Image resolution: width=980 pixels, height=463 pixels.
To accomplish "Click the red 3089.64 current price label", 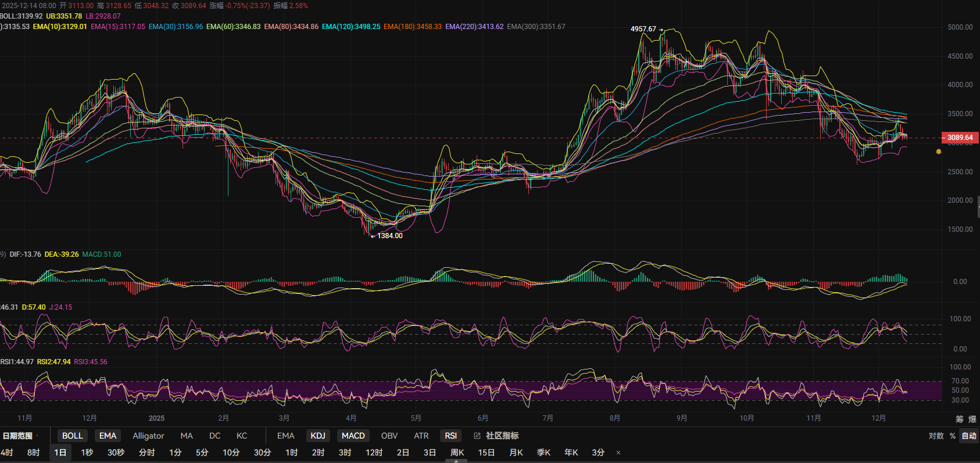I will (960, 138).
